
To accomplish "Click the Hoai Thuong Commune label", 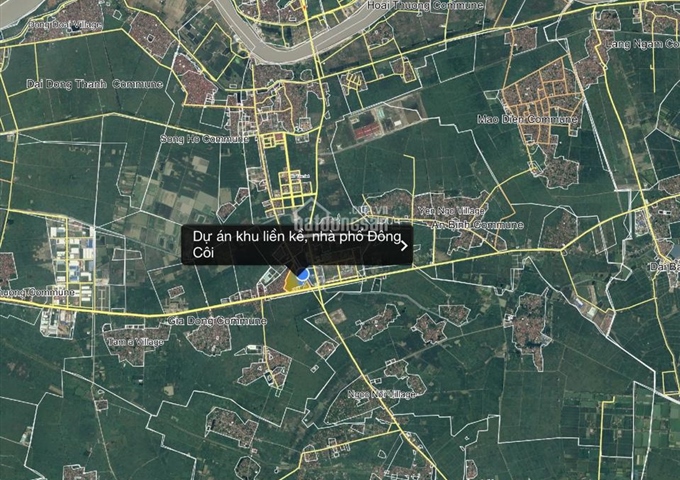I will tap(425, 6).
